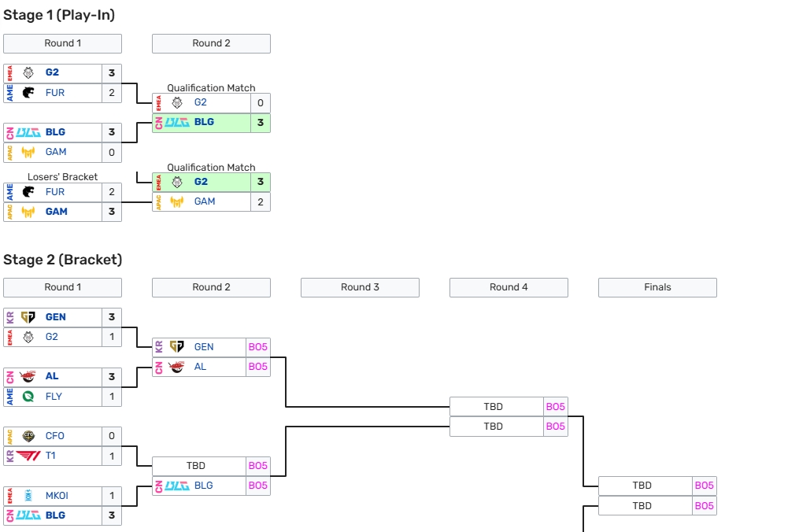Open the FlyQuest team logo
This screenshot has height=532, width=799.
pos(29,397)
